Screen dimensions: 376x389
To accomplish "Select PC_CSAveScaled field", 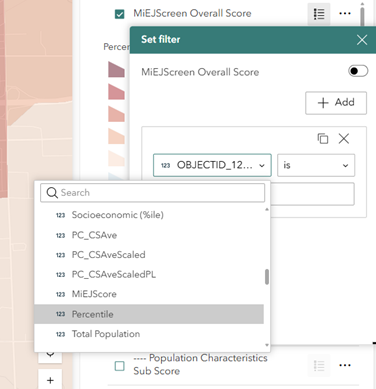I will [x=149, y=255].
